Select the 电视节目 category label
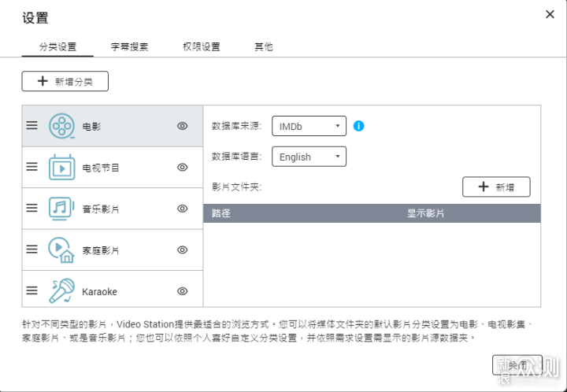The image size is (567, 392). click(x=101, y=168)
